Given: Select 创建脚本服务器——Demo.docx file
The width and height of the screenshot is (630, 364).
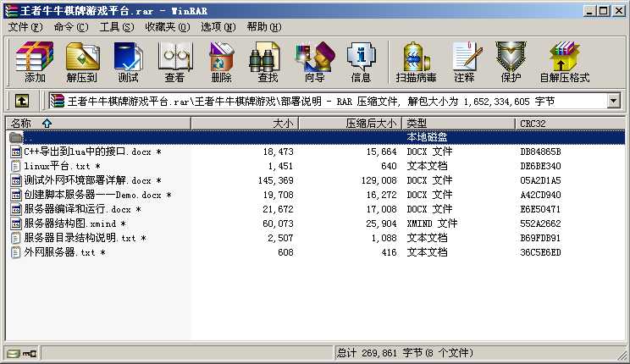Looking at the screenshot, I should click(97, 195).
